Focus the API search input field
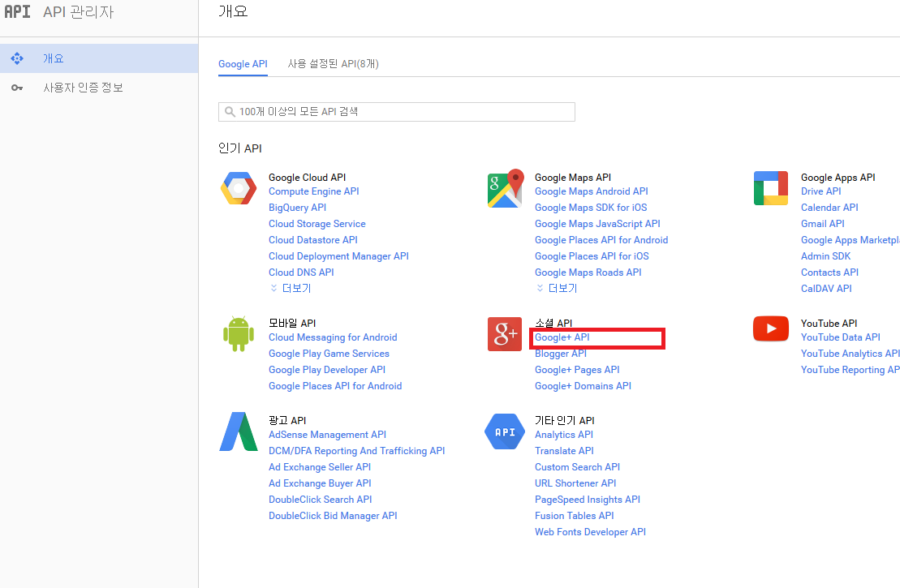This screenshot has height=588, width=900. coord(398,112)
